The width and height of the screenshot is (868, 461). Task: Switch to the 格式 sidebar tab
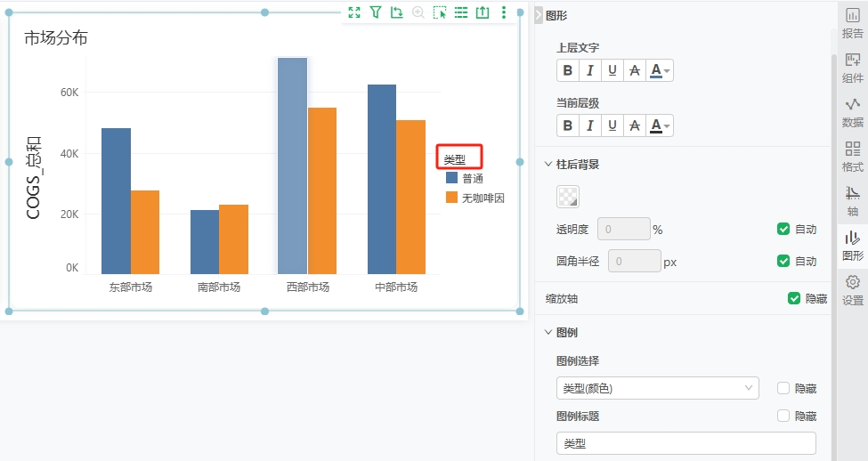[x=852, y=157]
